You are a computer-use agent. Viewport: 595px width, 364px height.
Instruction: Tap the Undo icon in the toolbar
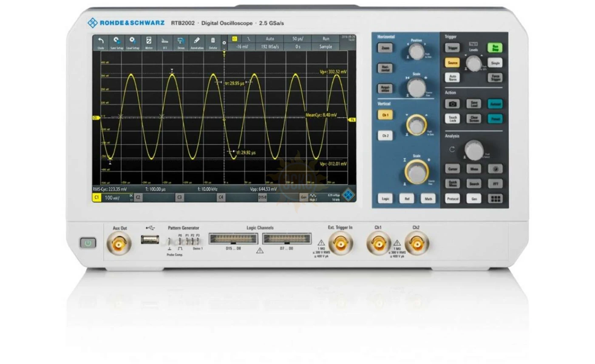pos(101,42)
